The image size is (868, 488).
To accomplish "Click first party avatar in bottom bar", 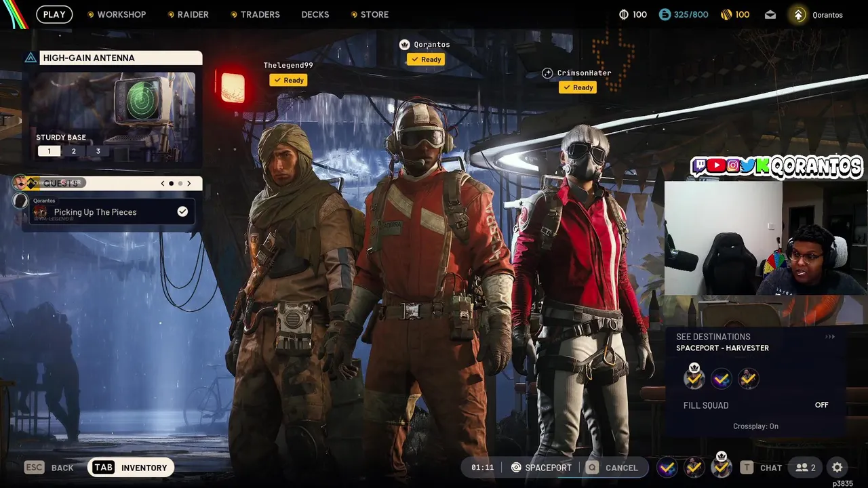I will tap(667, 468).
